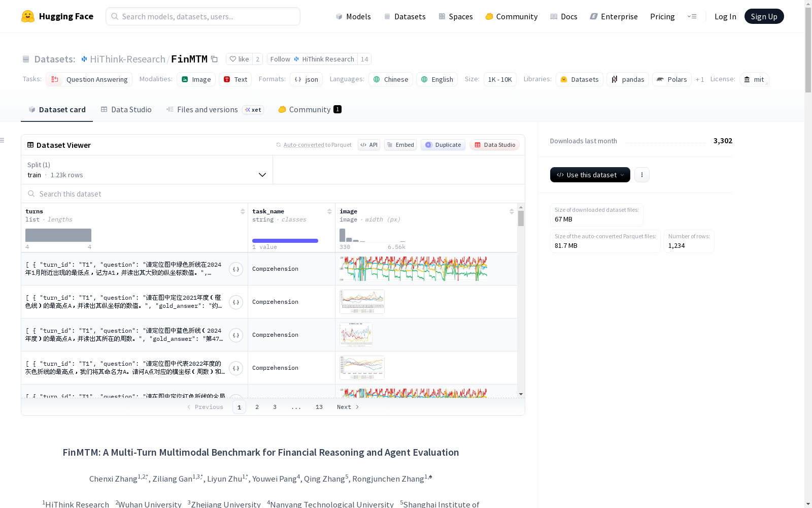Open the Data Studio button in Dataset Viewer
The width and height of the screenshot is (812, 508).
pos(494,145)
